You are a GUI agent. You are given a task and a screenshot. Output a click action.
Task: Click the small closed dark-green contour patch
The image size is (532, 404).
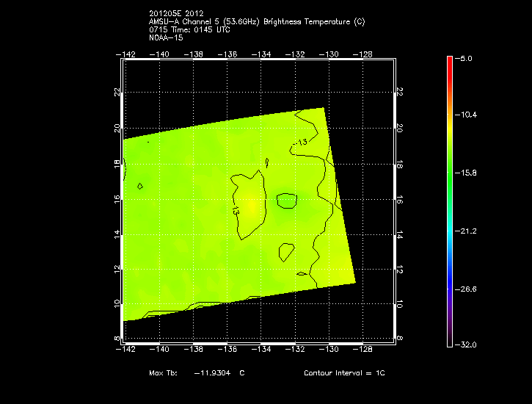coord(287,200)
